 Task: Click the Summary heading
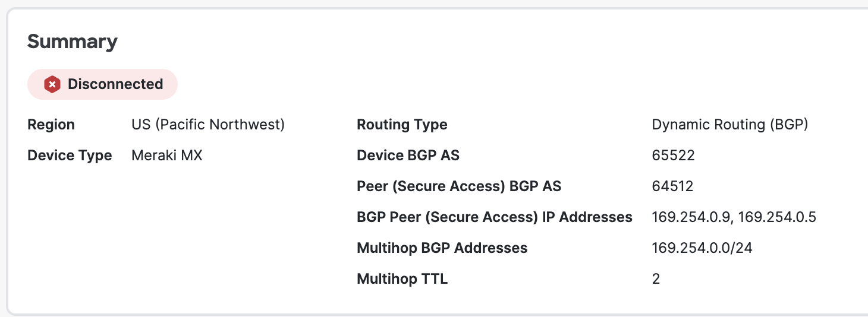click(73, 42)
